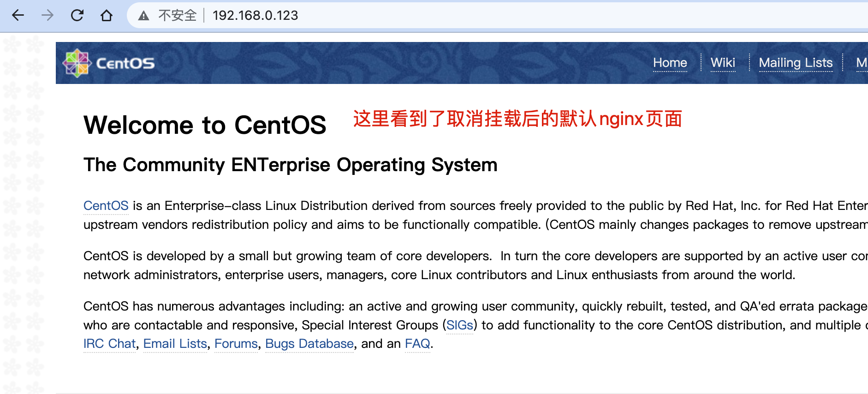The image size is (868, 394).
Task: Go to the browser home page
Action: [107, 16]
